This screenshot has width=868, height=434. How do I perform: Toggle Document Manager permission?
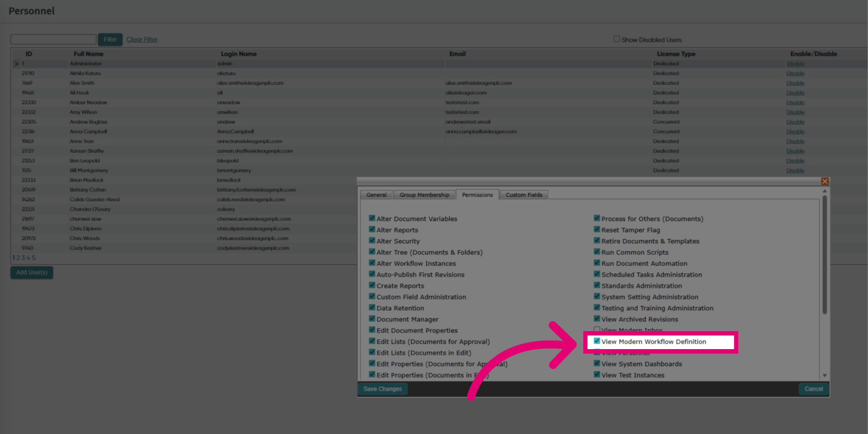(372, 319)
